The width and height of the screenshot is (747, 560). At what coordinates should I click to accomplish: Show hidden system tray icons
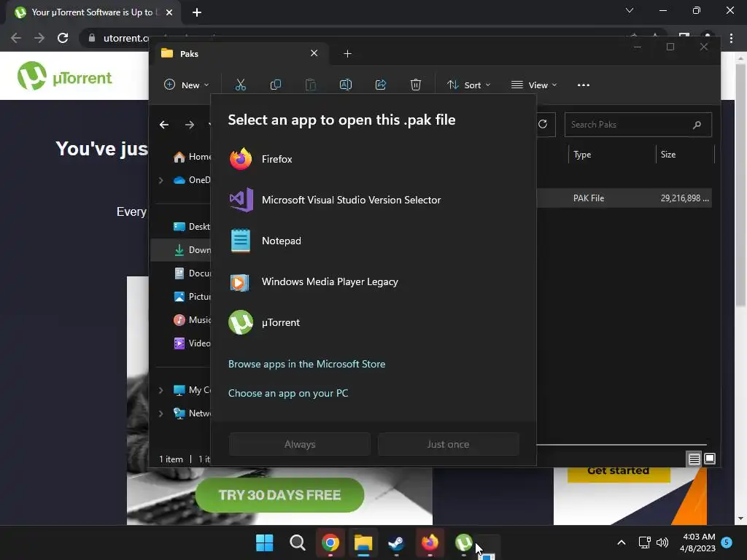click(622, 542)
